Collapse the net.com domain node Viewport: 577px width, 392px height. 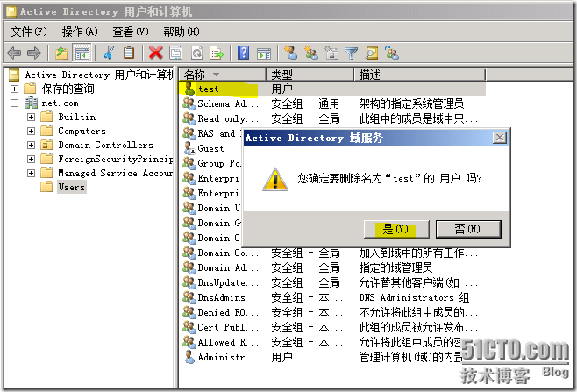[14, 103]
